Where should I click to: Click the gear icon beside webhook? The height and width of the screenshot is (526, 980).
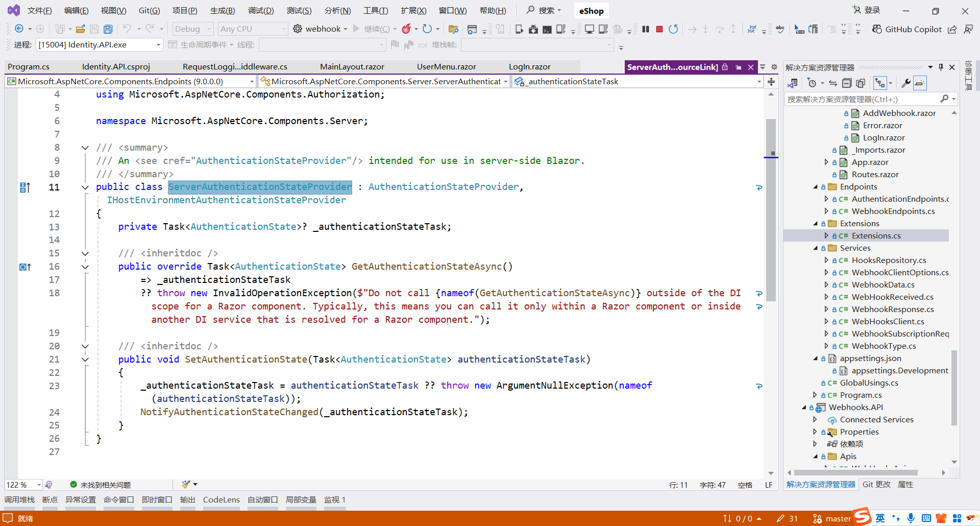(x=298, y=29)
